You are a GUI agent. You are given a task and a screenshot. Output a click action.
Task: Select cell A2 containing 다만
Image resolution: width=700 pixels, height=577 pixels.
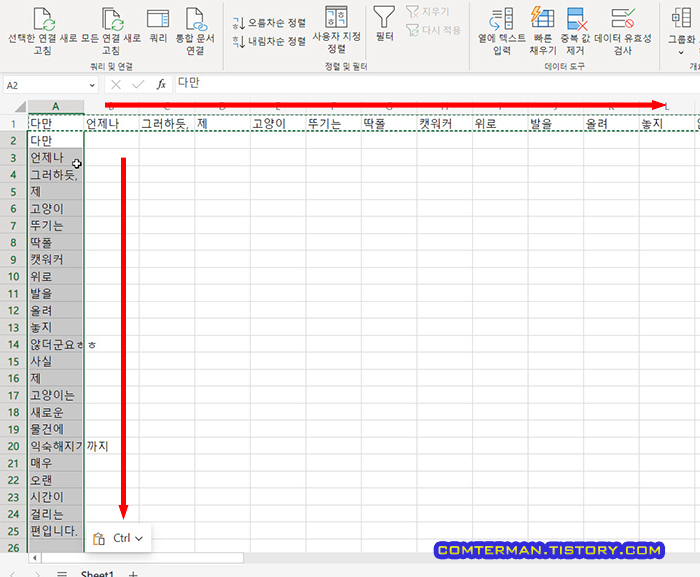tap(56, 141)
